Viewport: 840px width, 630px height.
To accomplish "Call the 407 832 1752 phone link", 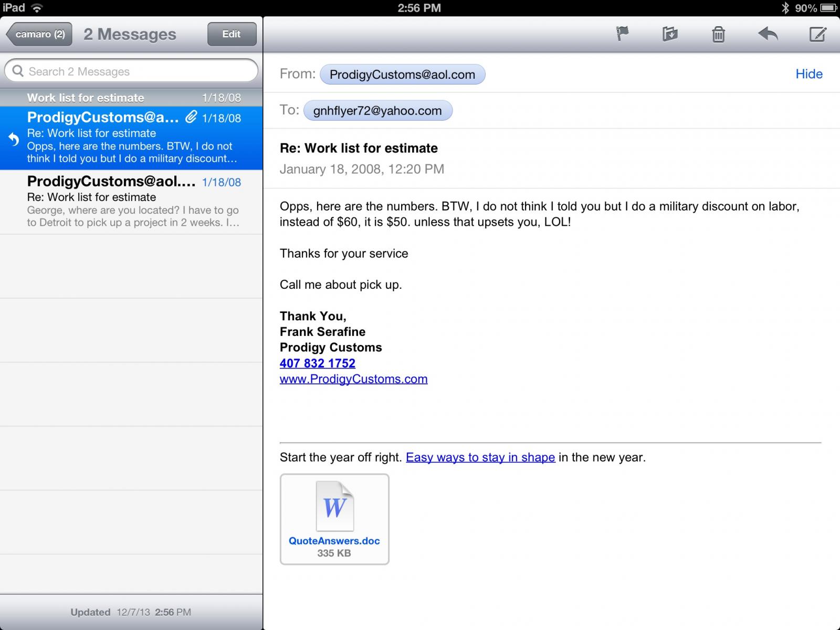I will pos(318,363).
